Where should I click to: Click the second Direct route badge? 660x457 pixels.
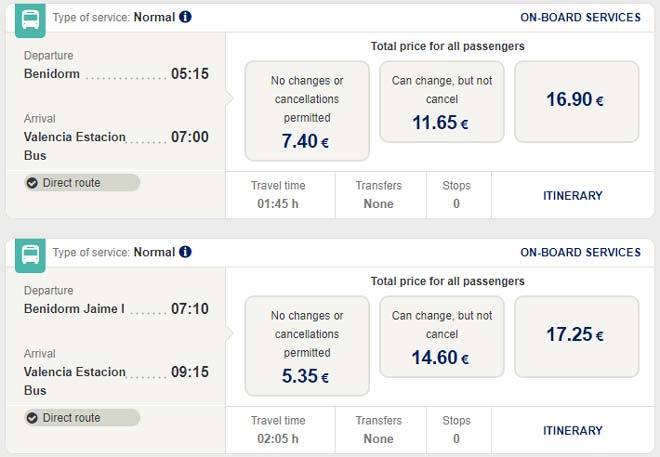tap(82, 418)
